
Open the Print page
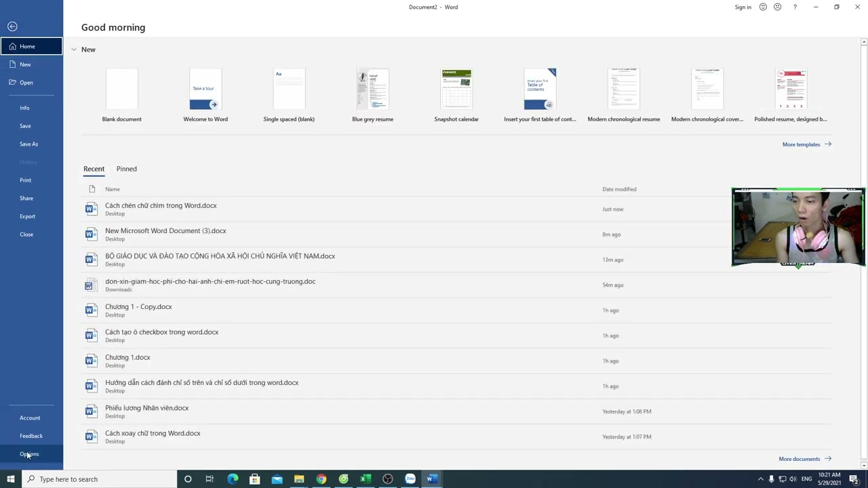(31, 180)
